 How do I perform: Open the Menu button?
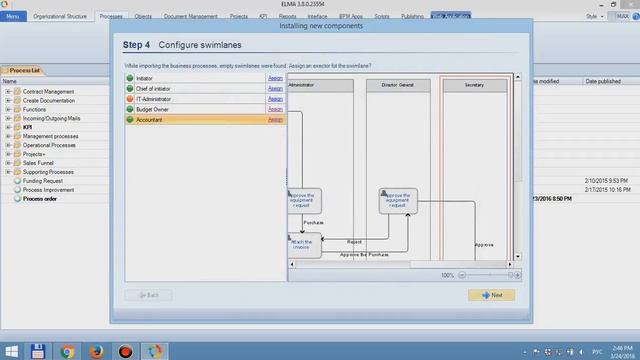pos(13,16)
